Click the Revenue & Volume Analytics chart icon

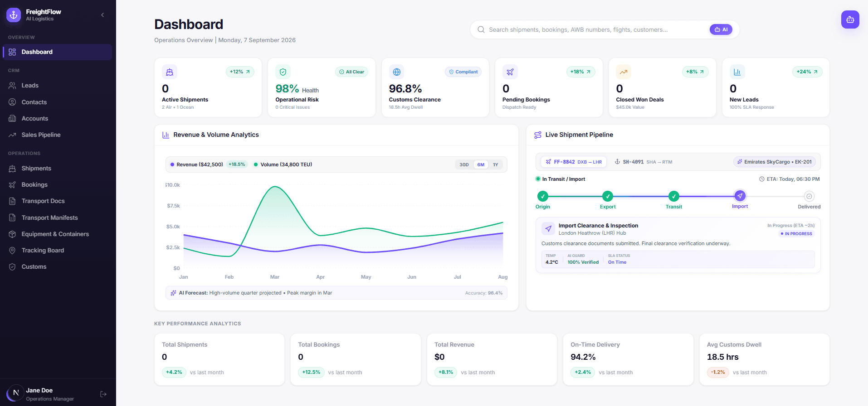pos(166,135)
